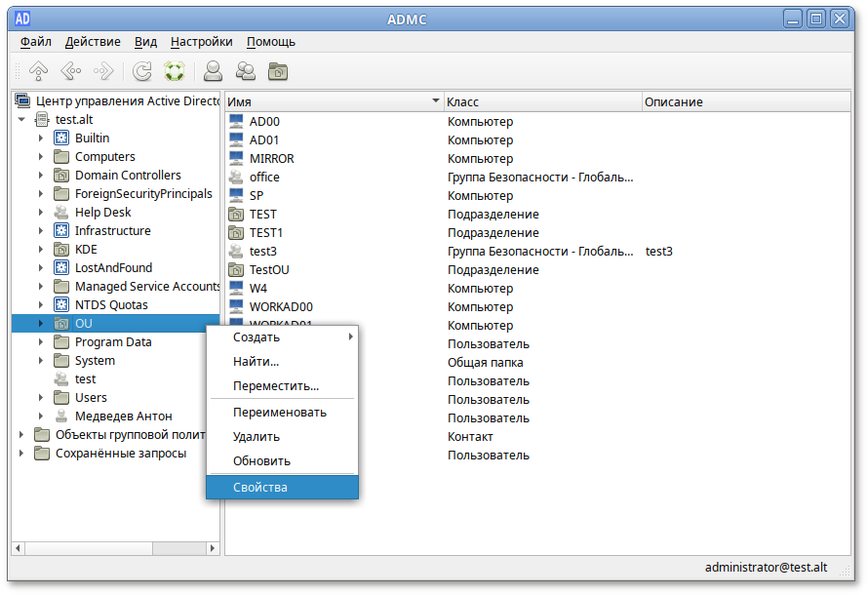Click the Имя column sort arrow
The width and height of the screenshot is (868, 595).
pos(435,101)
